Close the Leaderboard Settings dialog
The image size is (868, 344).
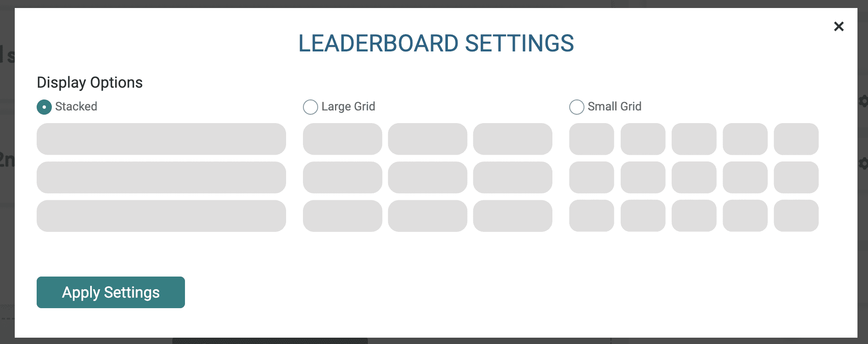839,26
